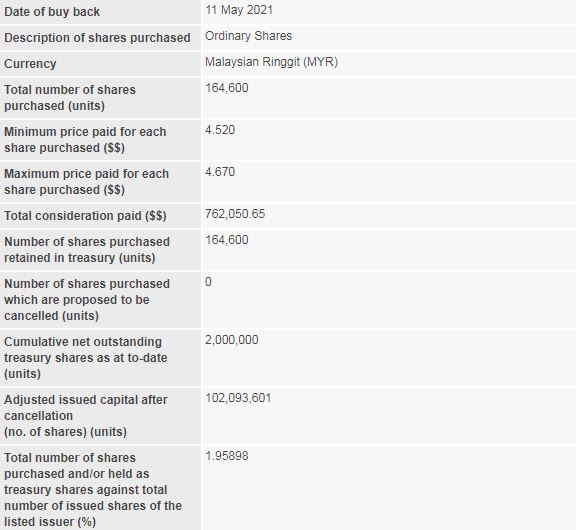Select the zero proposed cancelled shares value
The width and height of the screenshot is (576, 530).
[x=208, y=282]
